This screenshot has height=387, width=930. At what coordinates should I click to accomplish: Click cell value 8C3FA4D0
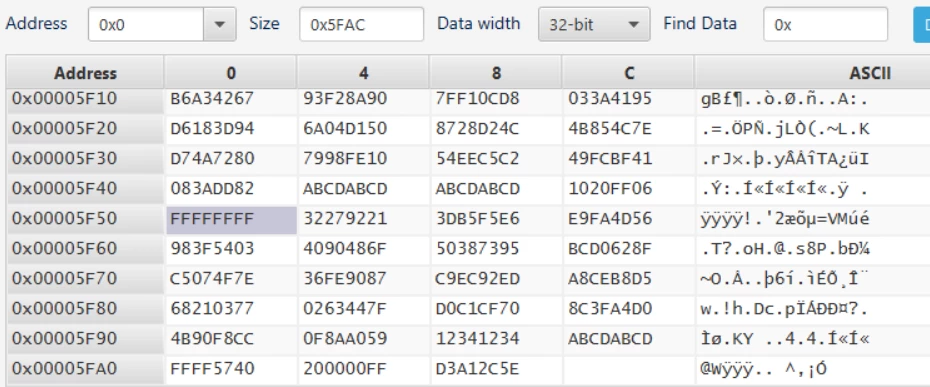click(610, 309)
